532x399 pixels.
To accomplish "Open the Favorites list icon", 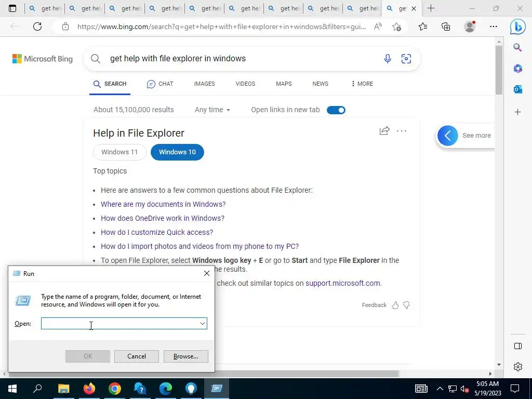I will 423,26.
